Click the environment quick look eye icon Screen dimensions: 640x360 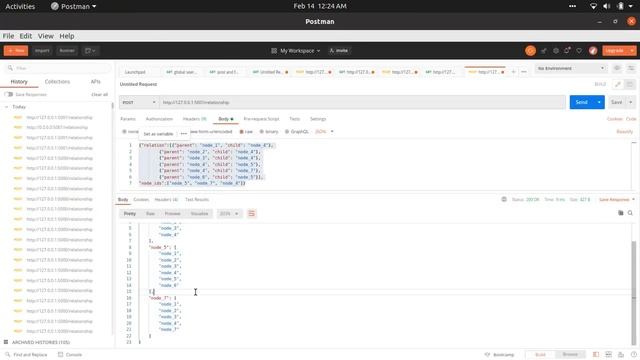click(x=617, y=68)
